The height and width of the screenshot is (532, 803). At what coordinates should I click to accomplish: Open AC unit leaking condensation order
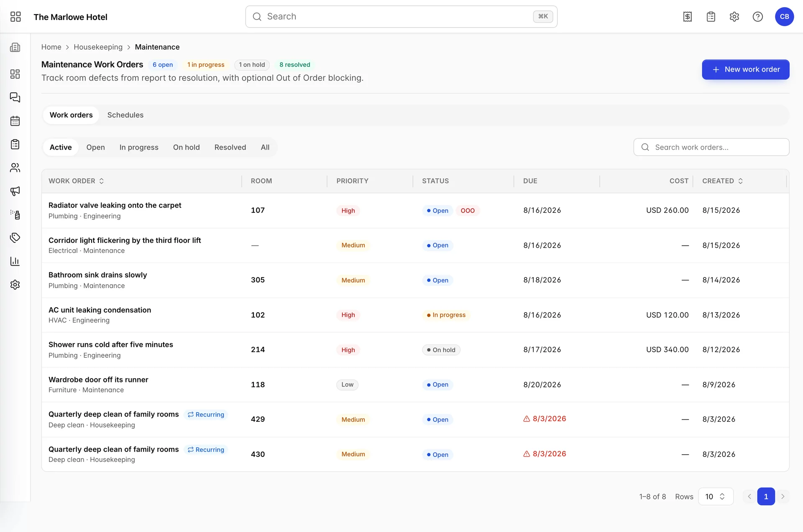pos(100,310)
